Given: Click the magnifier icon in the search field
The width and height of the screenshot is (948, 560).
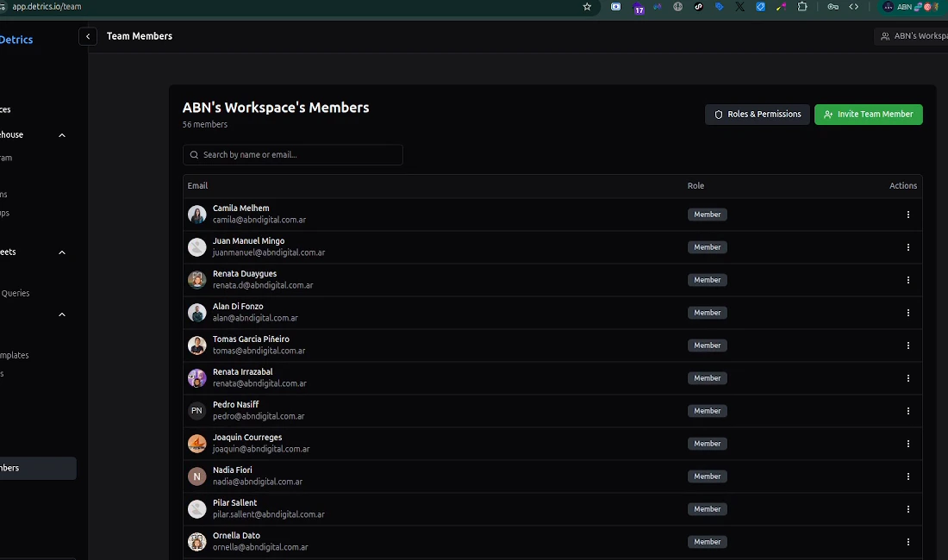Looking at the screenshot, I should point(194,154).
